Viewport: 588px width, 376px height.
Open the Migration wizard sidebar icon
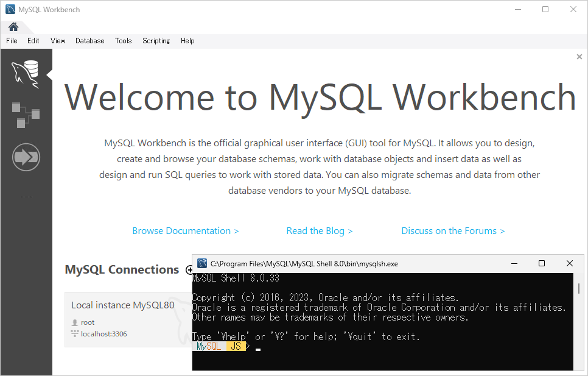click(x=26, y=157)
